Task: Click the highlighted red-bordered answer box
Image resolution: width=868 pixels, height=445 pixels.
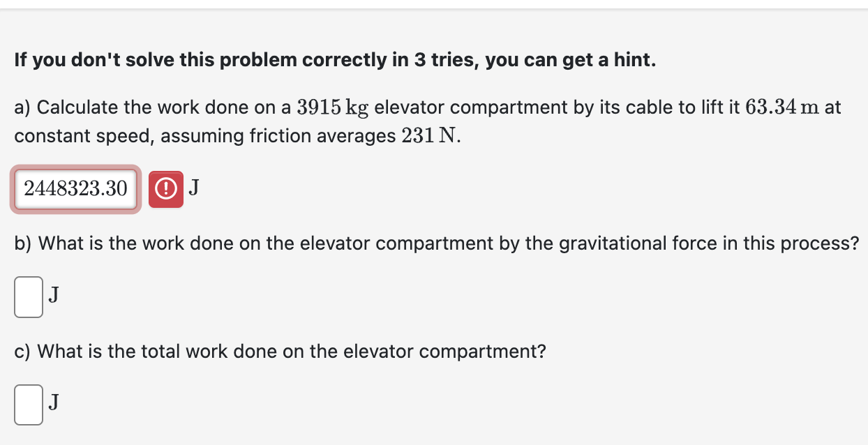Action: 75,188
